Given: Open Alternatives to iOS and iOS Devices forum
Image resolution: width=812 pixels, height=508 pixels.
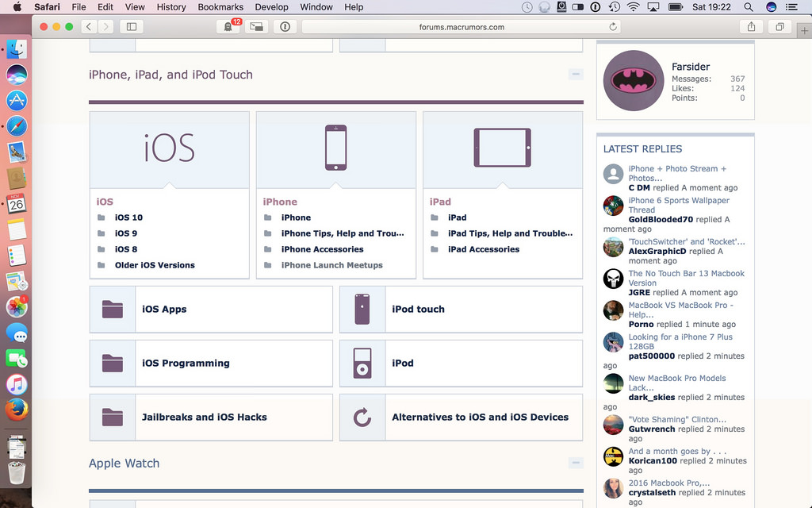Looking at the screenshot, I should 480,418.
